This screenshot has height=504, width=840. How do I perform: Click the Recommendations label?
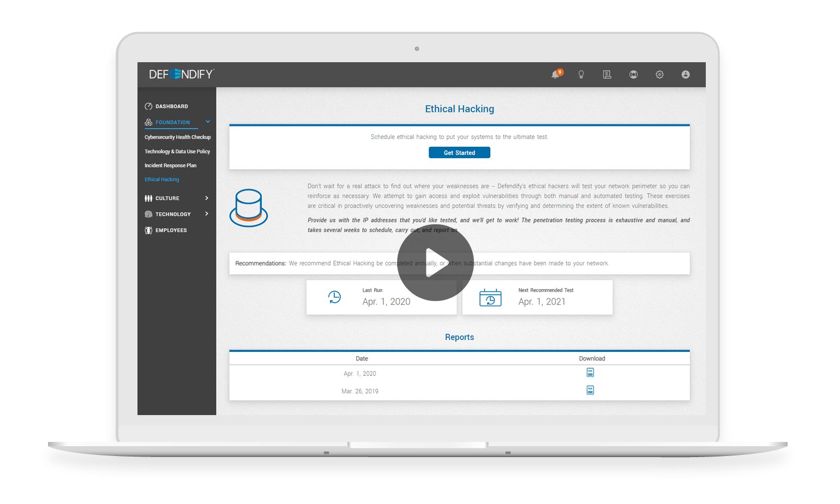coord(260,263)
